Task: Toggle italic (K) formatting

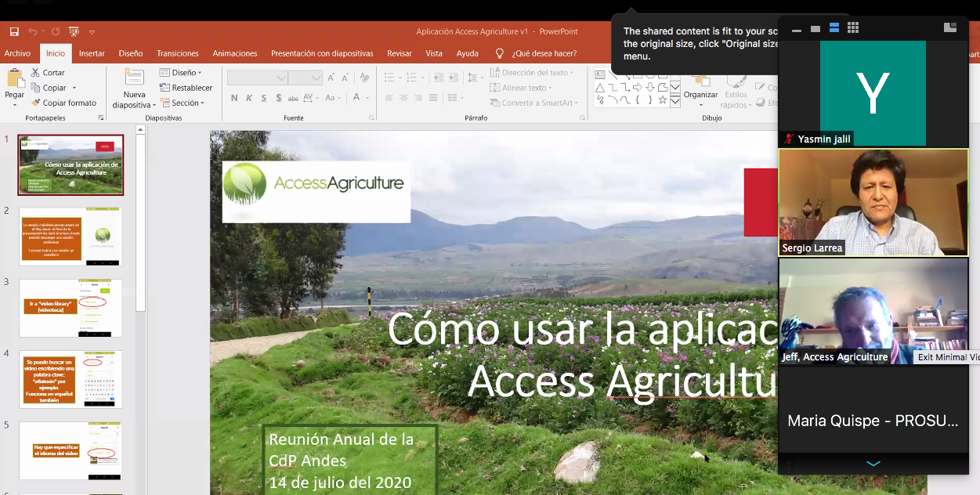Action: pos(249,98)
